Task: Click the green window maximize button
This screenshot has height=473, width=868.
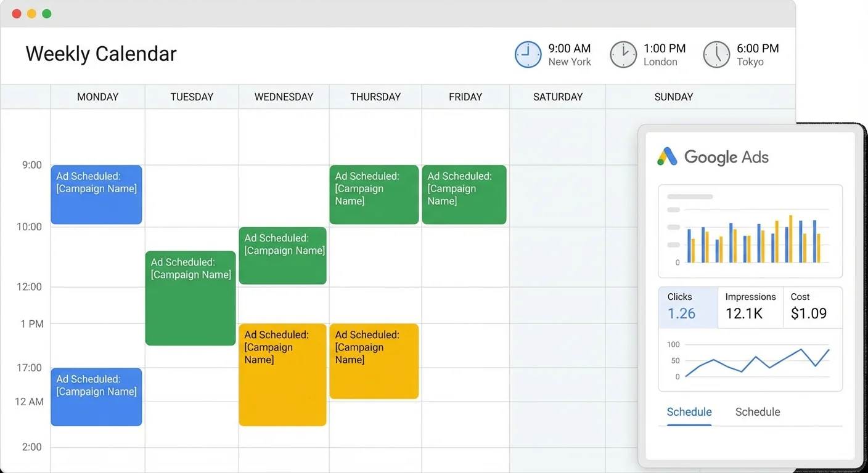Action: pyautogui.click(x=47, y=14)
